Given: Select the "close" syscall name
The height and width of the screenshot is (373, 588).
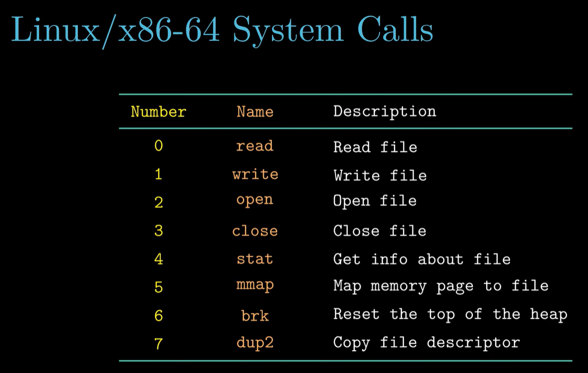Looking at the screenshot, I should 255,231.
